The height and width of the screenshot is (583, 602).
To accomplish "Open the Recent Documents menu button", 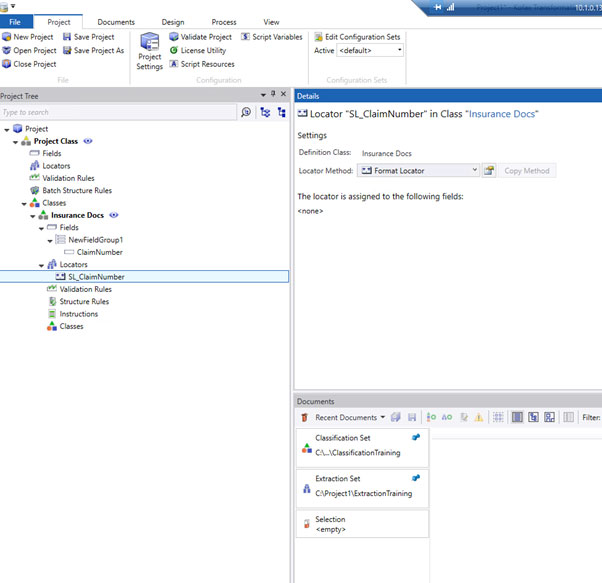I will click(349, 417).
